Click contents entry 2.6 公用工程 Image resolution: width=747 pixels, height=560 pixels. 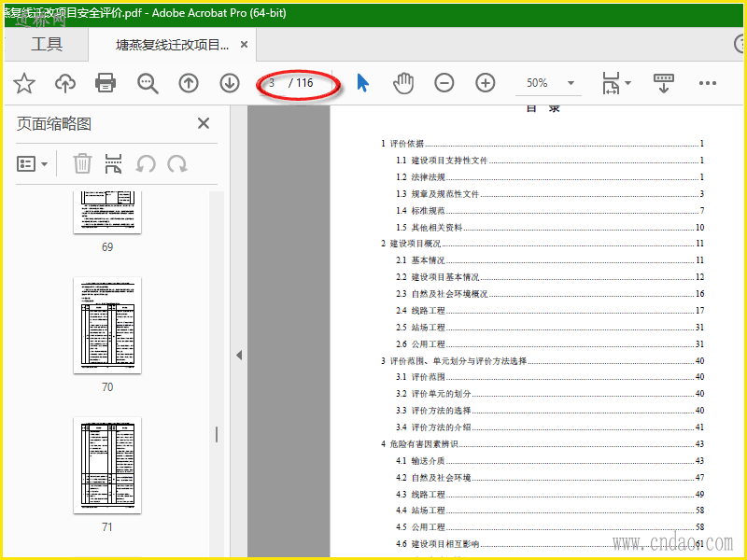[550, 343]
